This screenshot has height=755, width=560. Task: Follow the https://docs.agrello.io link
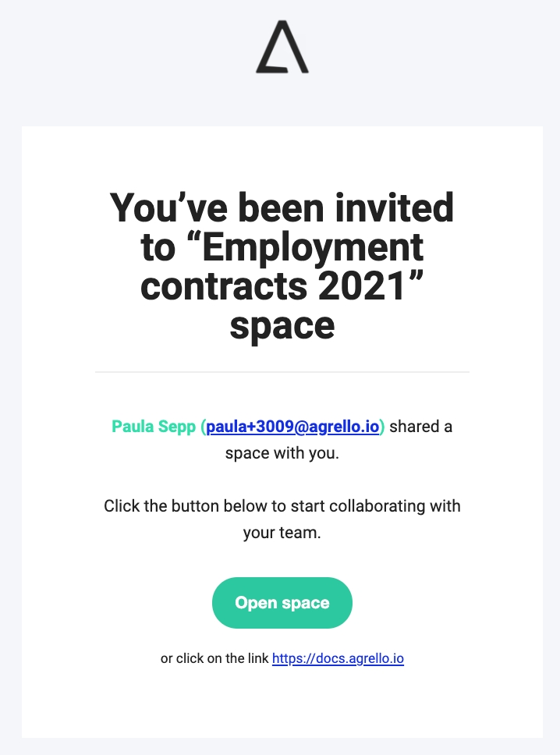tap(338, 658)
